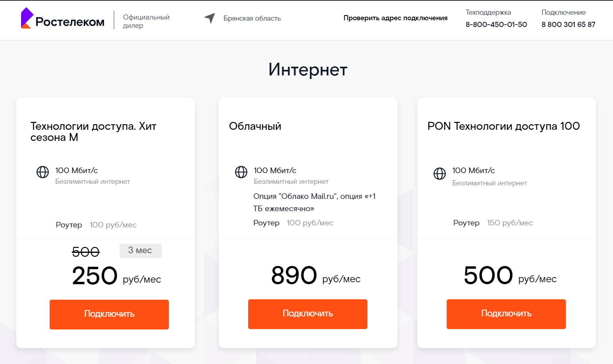Click the Проверить адрес подключения link
This screenshot has height=364, width=613.
click(395, 18)
